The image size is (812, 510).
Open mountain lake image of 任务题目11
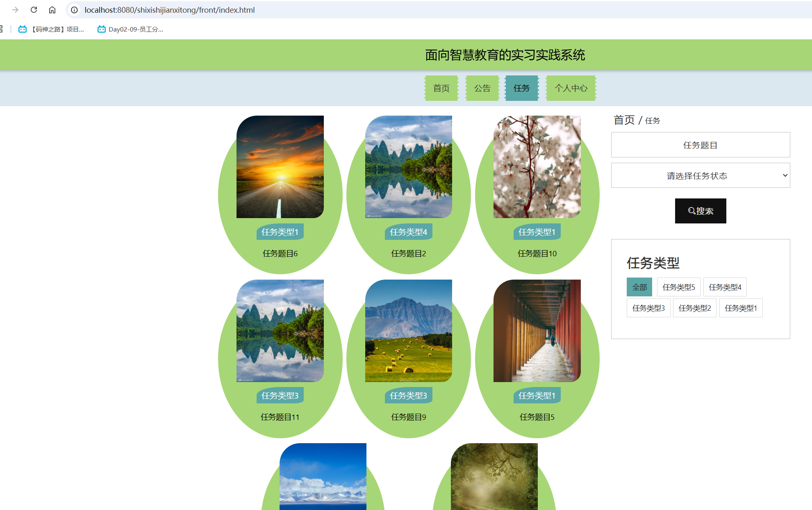280,331
